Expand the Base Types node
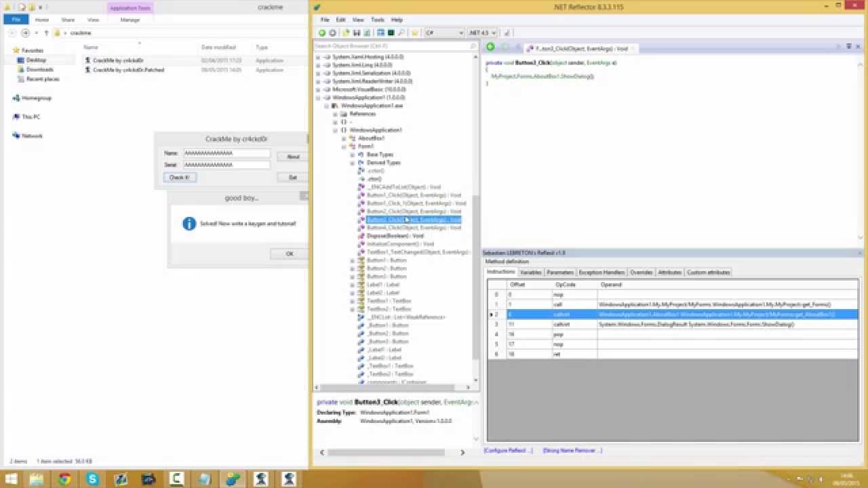 [x=353, y=155]
